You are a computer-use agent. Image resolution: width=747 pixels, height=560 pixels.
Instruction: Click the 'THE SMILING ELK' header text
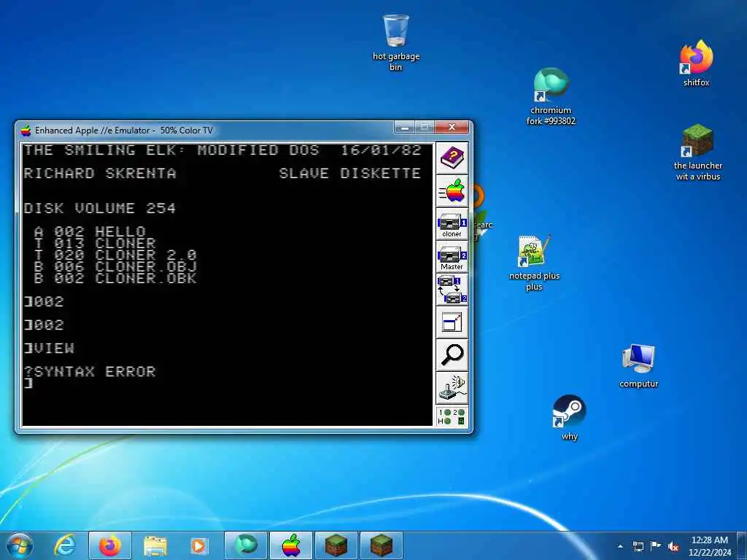tap(105, 150)
